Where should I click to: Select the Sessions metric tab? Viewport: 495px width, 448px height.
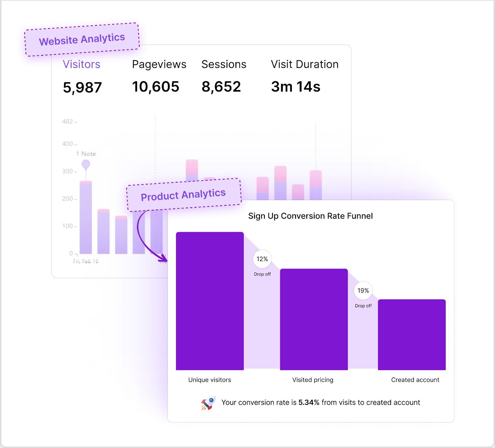click(x=224, y=64)
